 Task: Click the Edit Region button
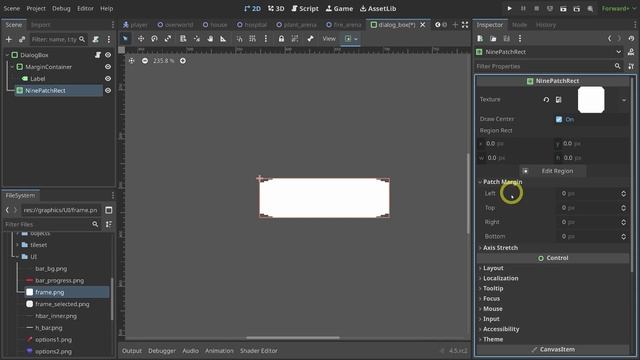[x=553, y=171]
